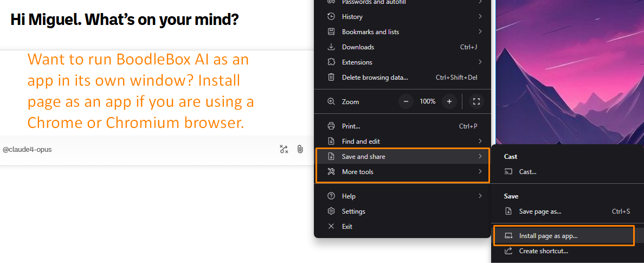Expand the Save and share submenu

(402, 157)
